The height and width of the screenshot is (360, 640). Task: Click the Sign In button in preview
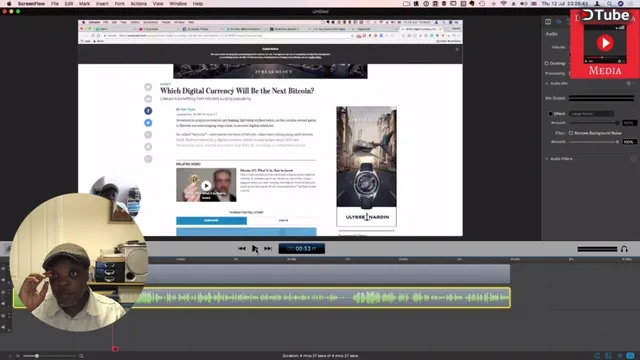pyautogui.click(x=283, y=220)
